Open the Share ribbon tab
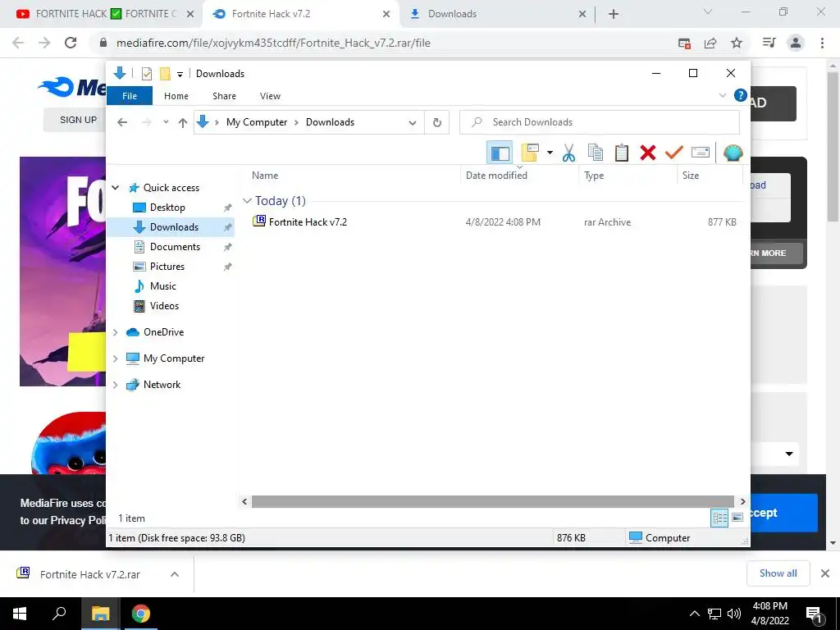Image resolution: width=840 pixels, height=630 pixels. [x=224, y=96]
